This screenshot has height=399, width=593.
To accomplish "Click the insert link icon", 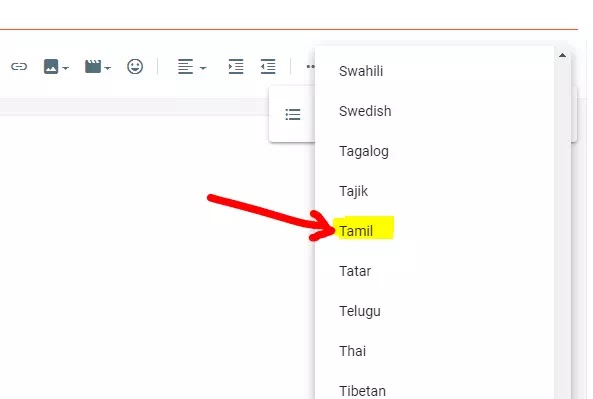I will tap(19, 67).
